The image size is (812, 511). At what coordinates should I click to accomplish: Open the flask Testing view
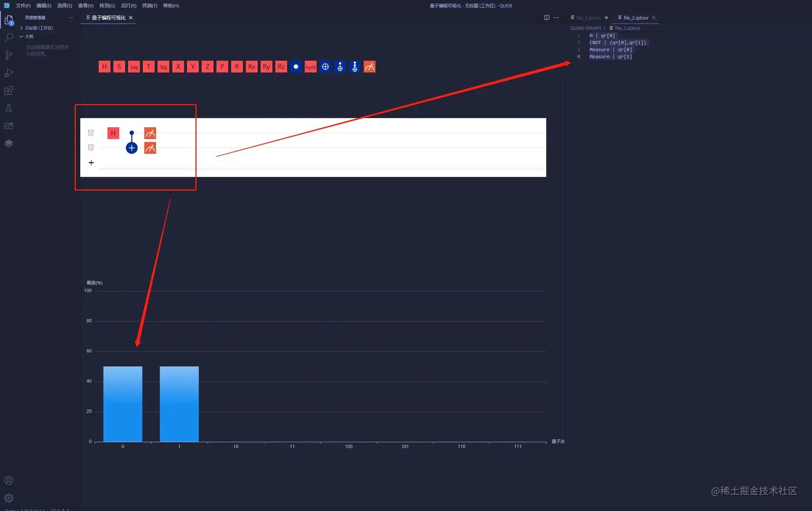pyautogui.click(x=9, y=108)
